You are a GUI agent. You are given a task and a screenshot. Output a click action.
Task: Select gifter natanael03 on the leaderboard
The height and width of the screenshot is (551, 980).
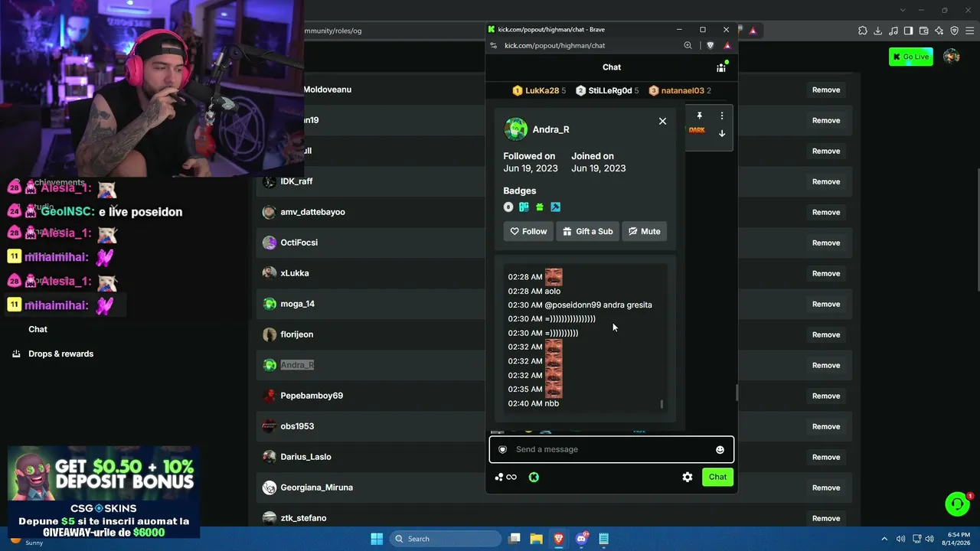(x=680, y=90)
